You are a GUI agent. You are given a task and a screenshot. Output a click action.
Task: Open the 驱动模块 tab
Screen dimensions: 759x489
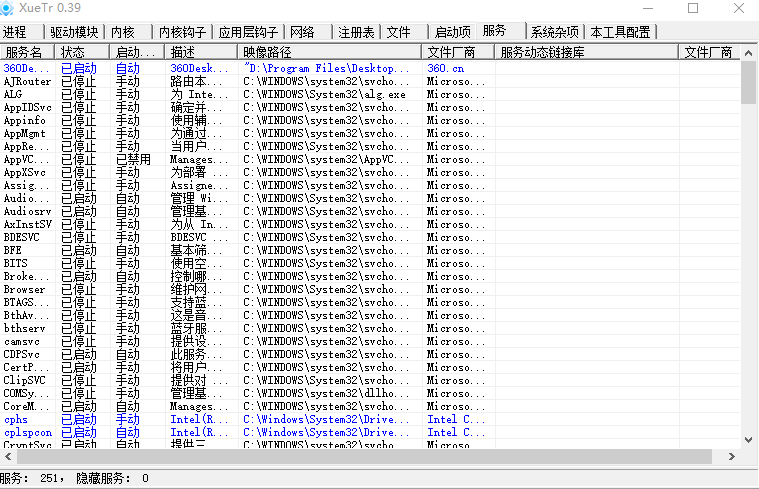coord(75,32)
